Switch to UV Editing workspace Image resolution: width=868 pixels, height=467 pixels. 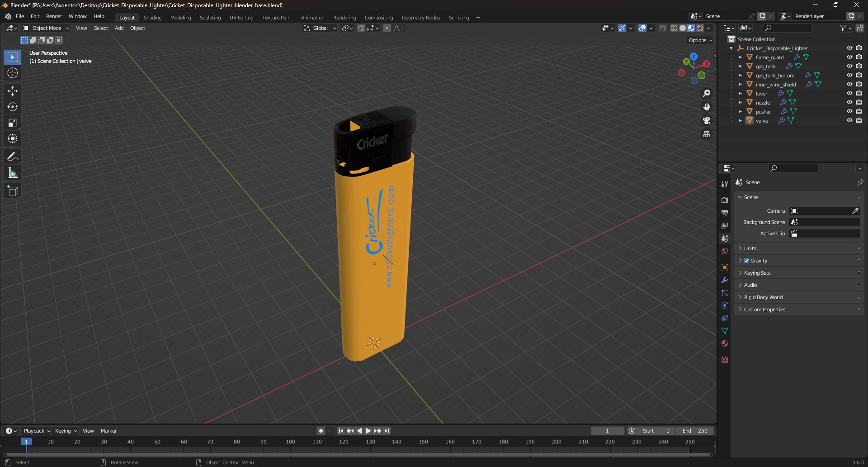[241, 18]
